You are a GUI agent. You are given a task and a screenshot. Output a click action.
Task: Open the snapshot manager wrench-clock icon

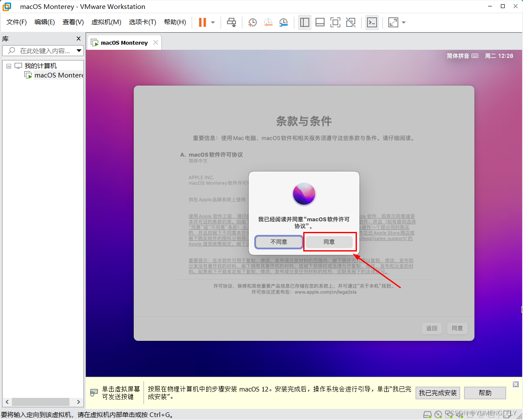pyautogui.click(x=283, y=22)
